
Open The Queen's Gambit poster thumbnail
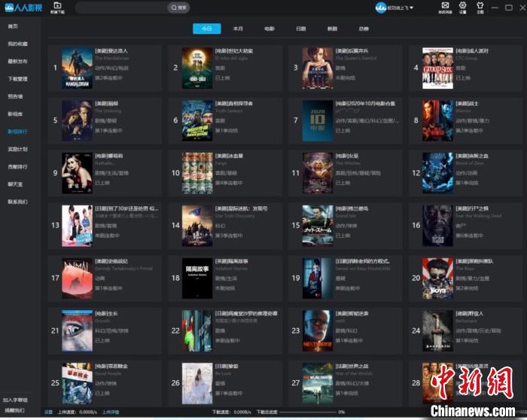[x=317, y=68]
